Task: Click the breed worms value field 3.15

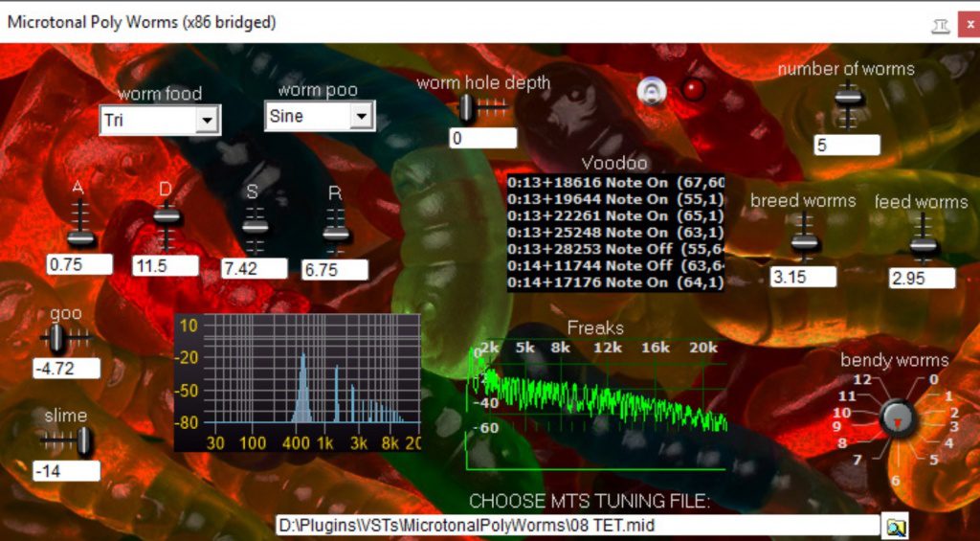Action: pyautogui.click(x=803, y=277)
